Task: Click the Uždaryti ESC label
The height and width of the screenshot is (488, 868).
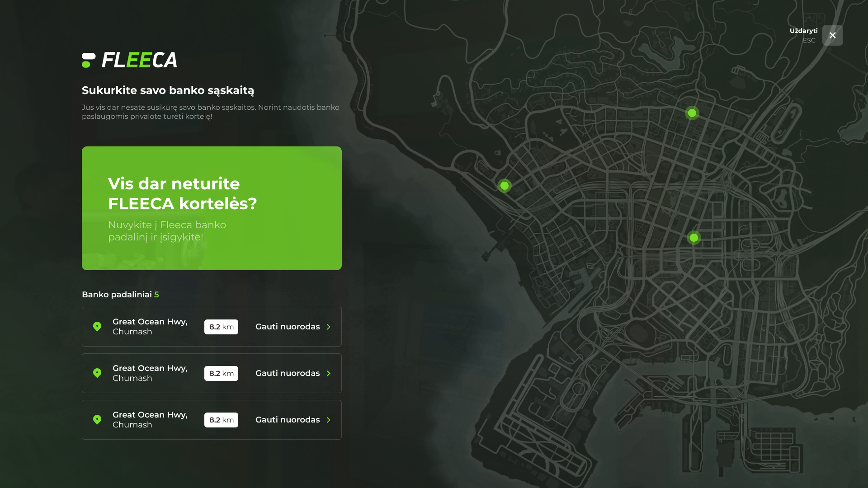Action: click(803, 35)
